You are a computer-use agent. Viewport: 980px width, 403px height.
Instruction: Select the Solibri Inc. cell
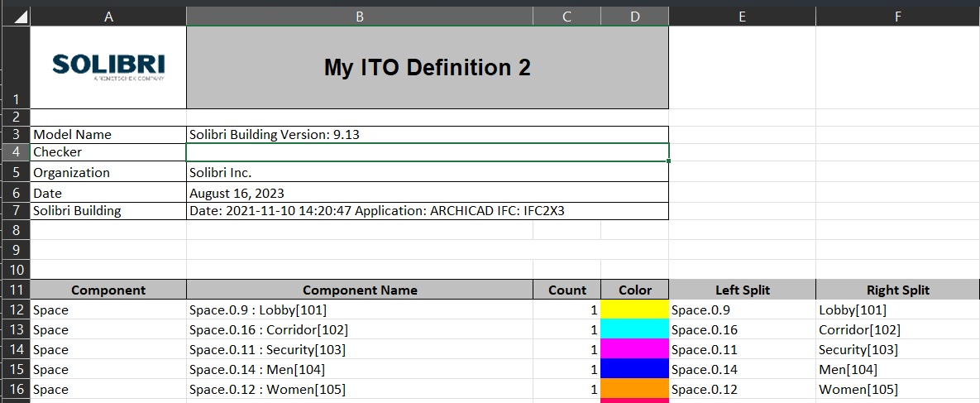(428, 172)
